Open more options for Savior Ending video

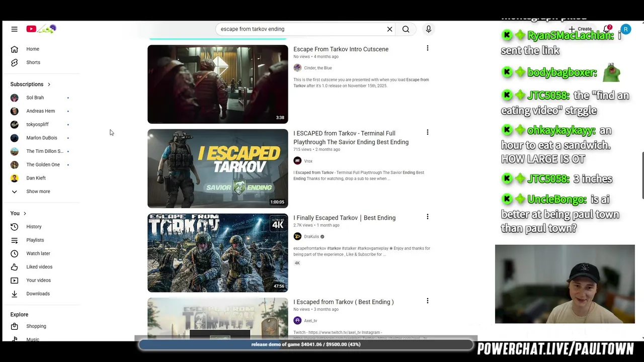click(x=428, y=132)
